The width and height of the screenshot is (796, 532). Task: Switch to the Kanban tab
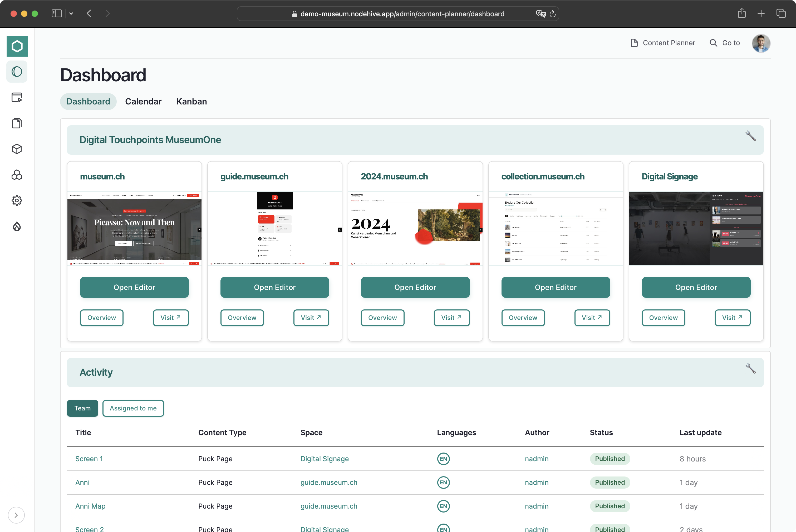191,102
